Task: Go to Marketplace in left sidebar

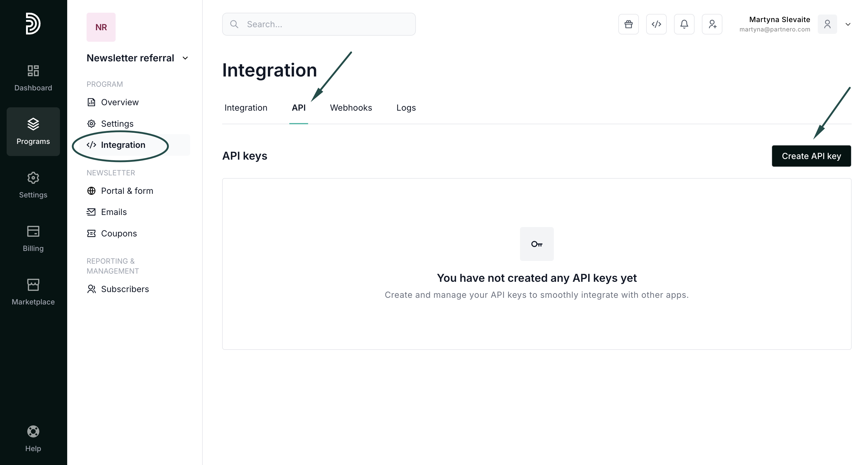Action: tap(33, 292)
